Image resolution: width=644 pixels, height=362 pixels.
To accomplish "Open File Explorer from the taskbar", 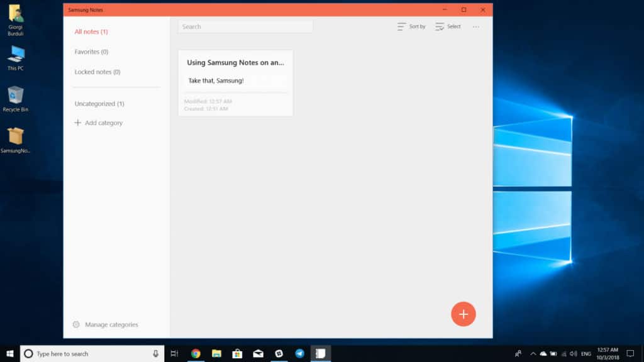I will tap(216, 354).
